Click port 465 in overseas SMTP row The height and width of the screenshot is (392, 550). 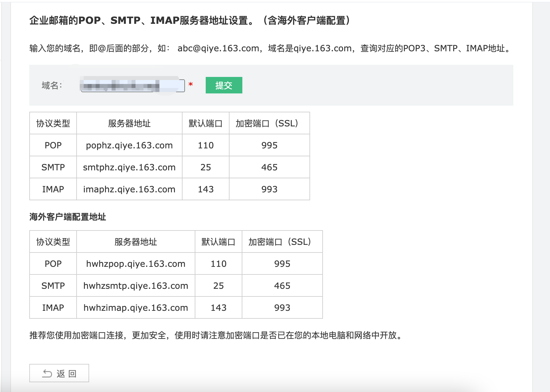(x=282, y=286)
